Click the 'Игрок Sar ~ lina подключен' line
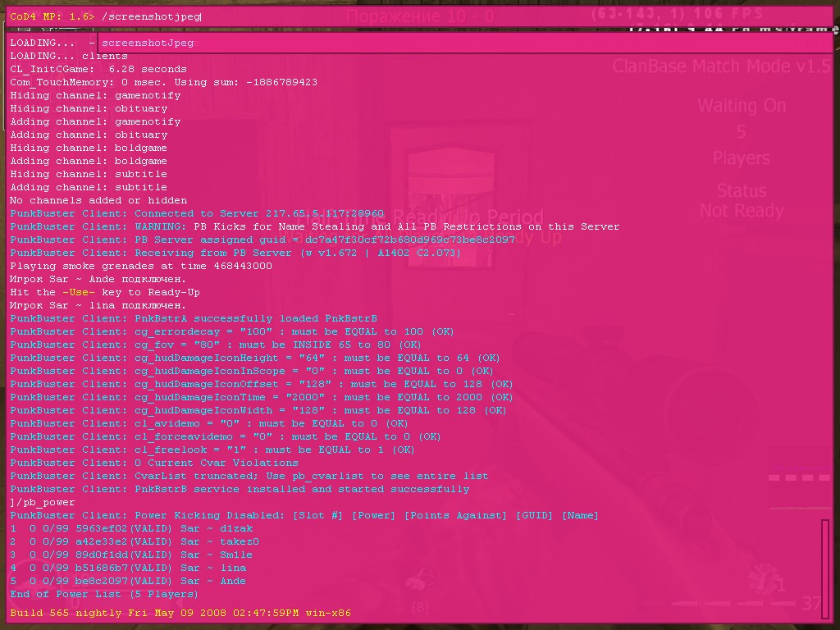Screen dimensions: 840x630 [x=98, y=305]
